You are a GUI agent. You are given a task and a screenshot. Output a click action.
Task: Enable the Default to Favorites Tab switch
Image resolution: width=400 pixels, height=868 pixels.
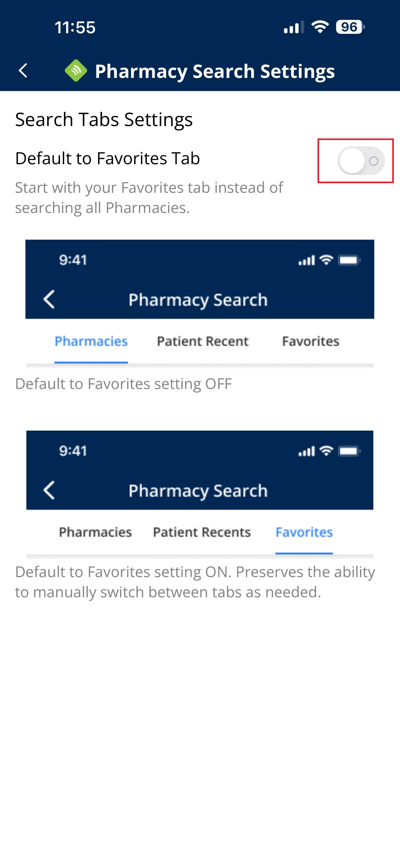[x=361, y=161]
